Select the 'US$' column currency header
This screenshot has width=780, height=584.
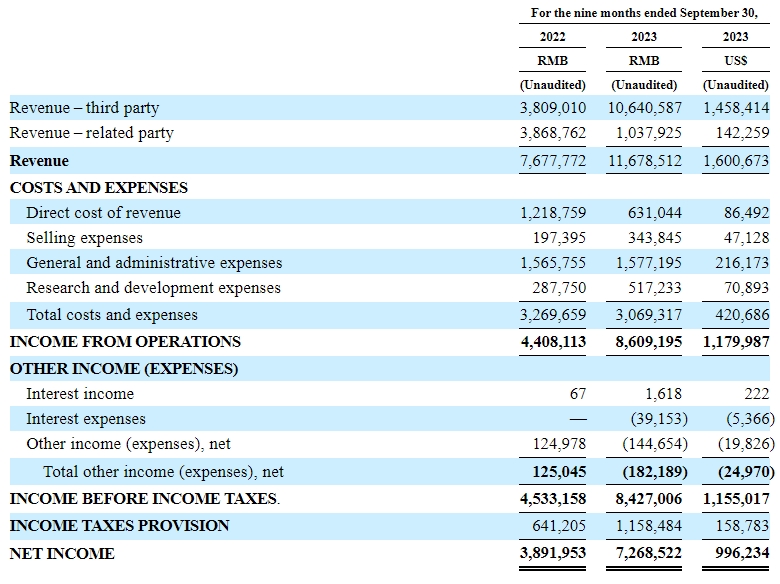pos(735,61)
